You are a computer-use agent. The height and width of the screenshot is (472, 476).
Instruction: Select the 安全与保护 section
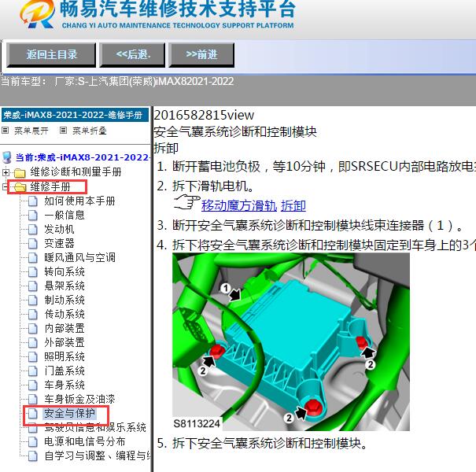[x=69, y=413]
